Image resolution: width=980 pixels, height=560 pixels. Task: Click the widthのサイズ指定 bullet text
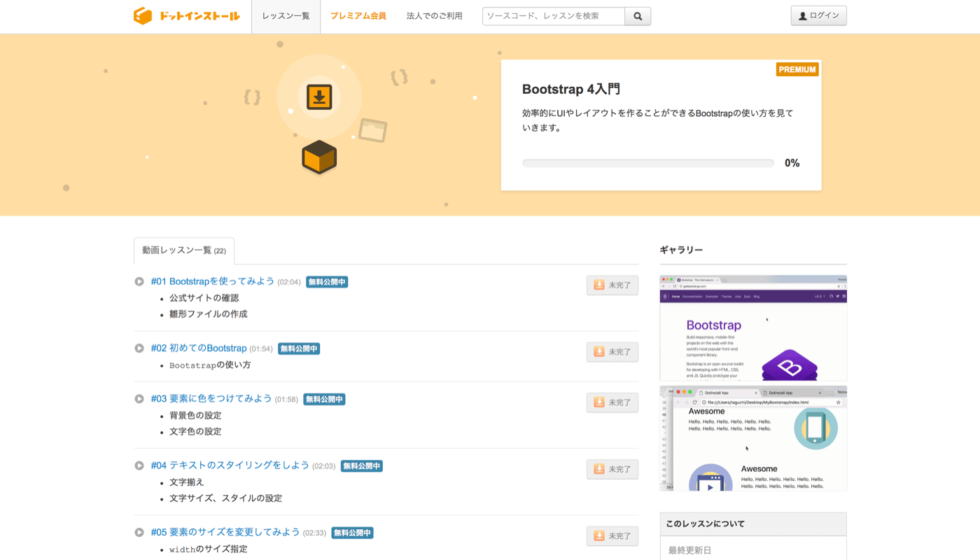209,549
